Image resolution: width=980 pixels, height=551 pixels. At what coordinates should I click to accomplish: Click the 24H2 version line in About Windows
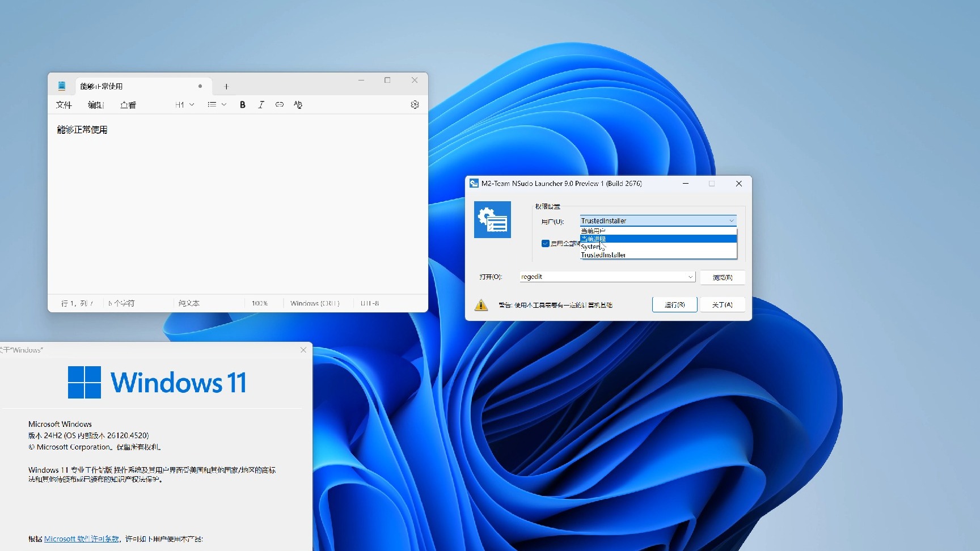tap(88, 436)
